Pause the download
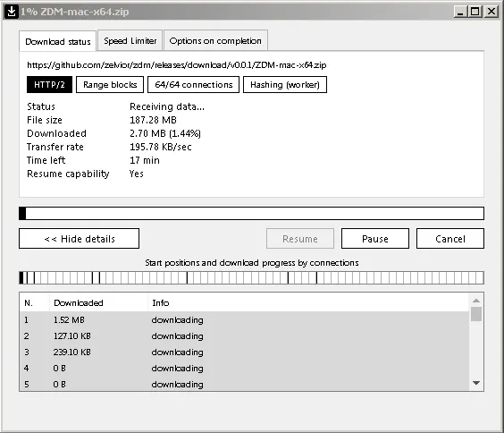This screenshot has width=504, height=433. tap(375, 239)
